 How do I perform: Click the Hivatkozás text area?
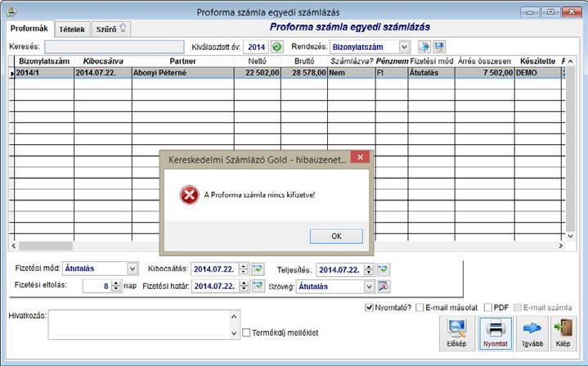(139, 325)
